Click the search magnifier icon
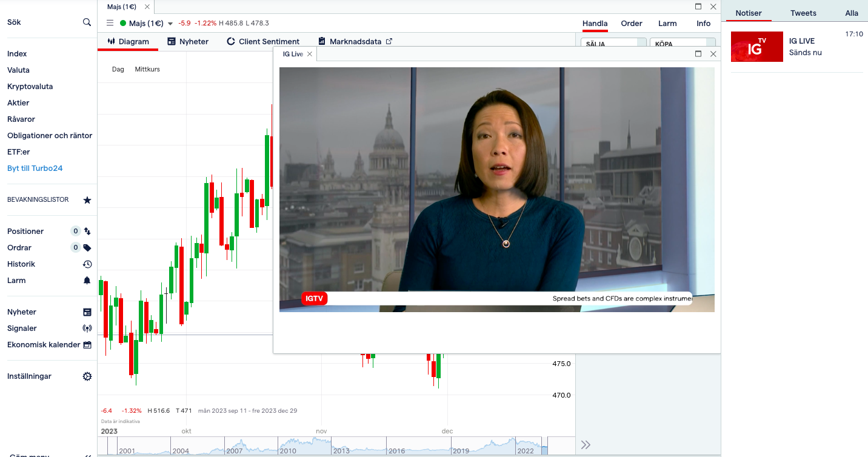The image size is (868, 457). (87, 22)
